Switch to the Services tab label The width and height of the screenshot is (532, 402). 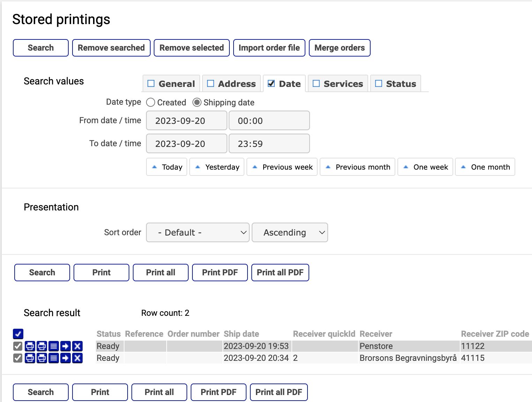[x=343, y=84]
